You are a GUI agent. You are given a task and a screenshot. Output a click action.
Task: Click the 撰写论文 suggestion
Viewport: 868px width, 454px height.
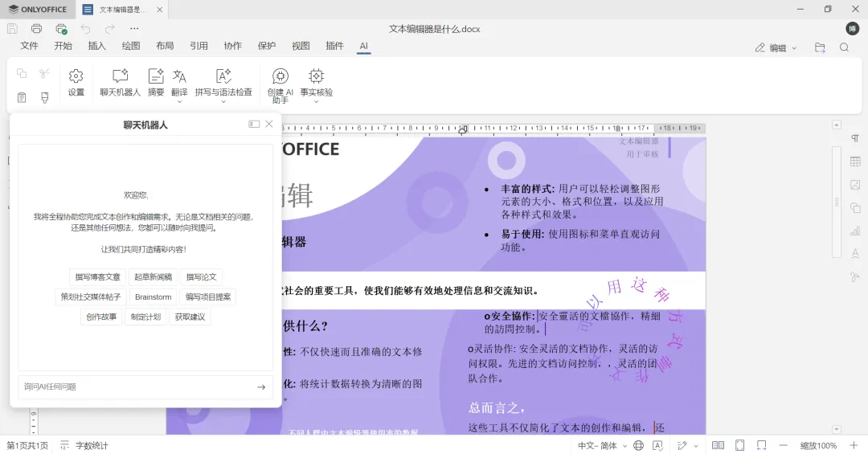tap(202, 277)
